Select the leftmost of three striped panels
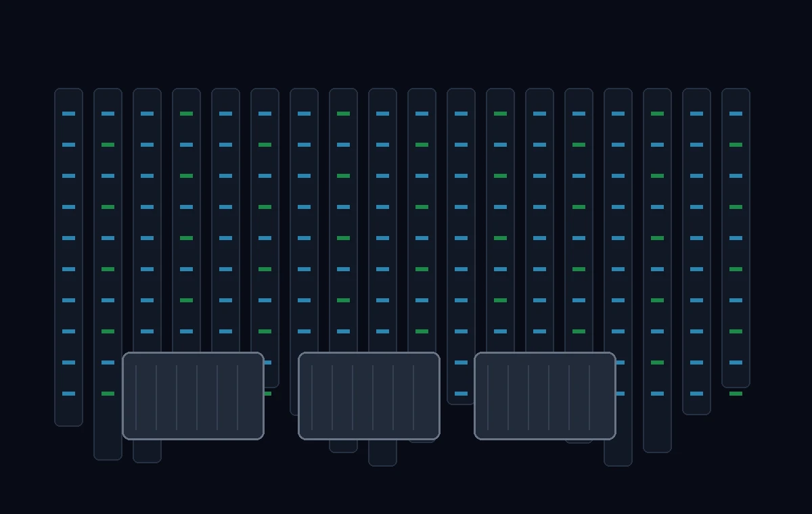This screenshot has height=514, width=812. 193,396
